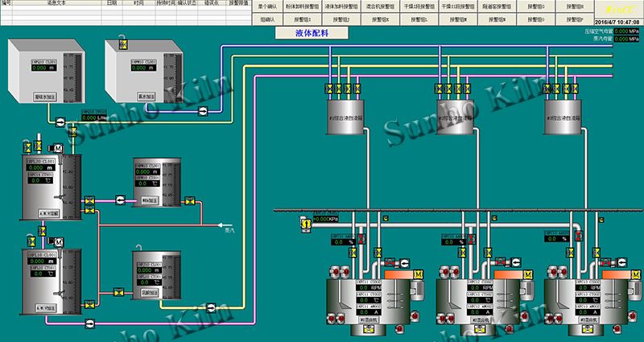Click the agitator motor M on upper stirred tank
644x342 pixels.
[x=58, y=149]
